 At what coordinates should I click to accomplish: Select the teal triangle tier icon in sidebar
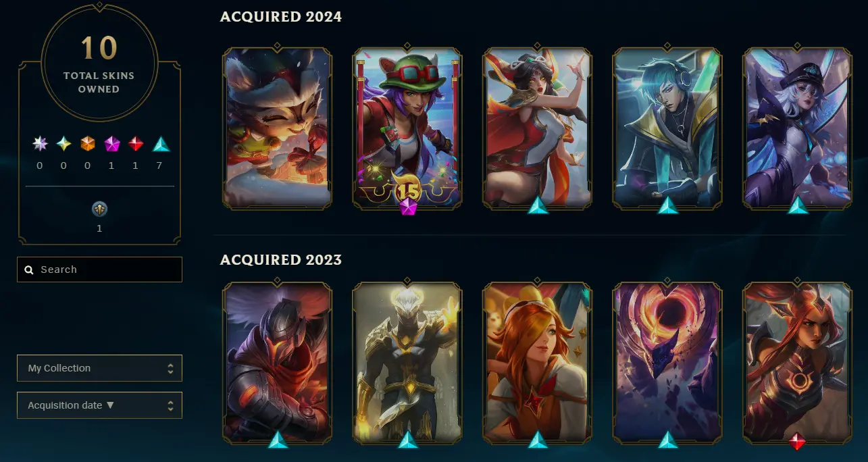point(161,144)
